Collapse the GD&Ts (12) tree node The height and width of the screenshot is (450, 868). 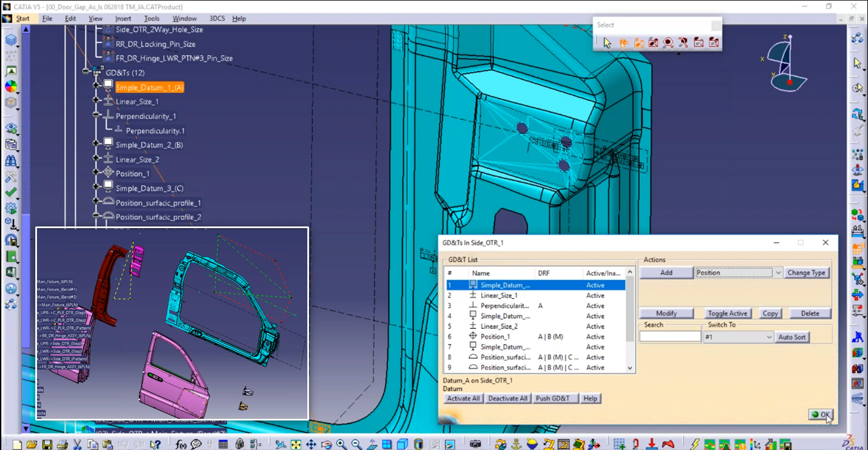click(86, 70)
